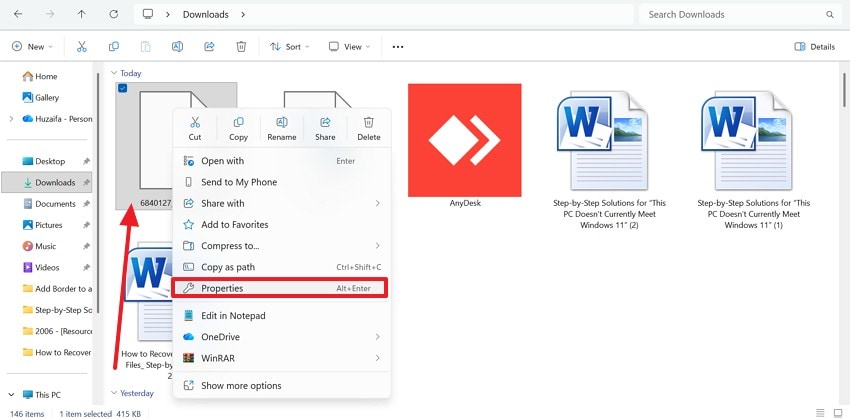
Task: Select Add to Favorites
Action: 281,224
